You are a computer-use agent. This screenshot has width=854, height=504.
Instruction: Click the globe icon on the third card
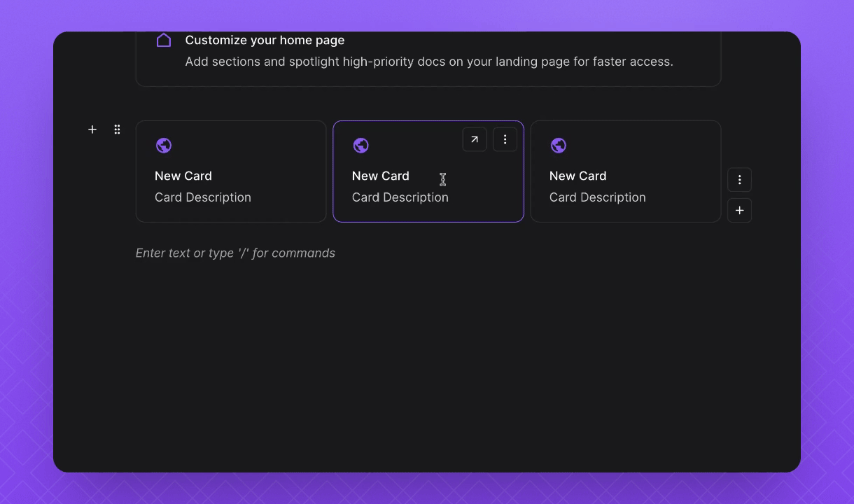tap(559, 146)
